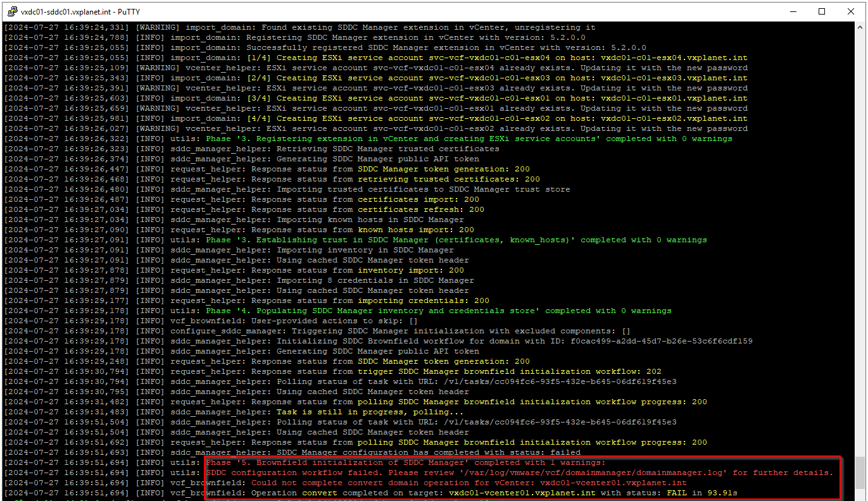Minimize the PuTTY window

[x=793, y=11]
